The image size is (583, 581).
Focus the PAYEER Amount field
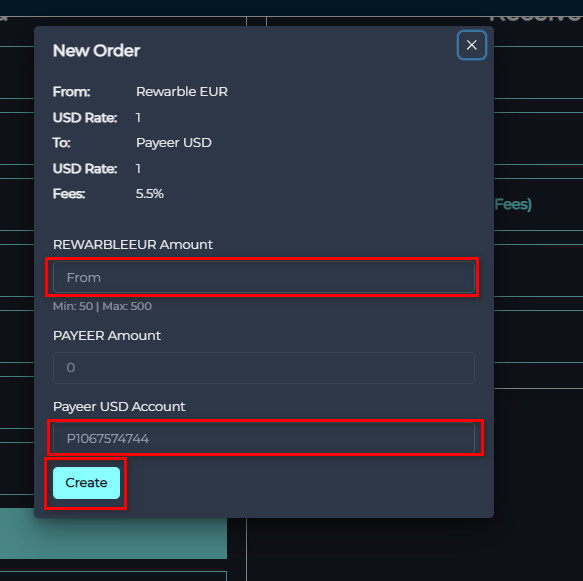[264, 368]
